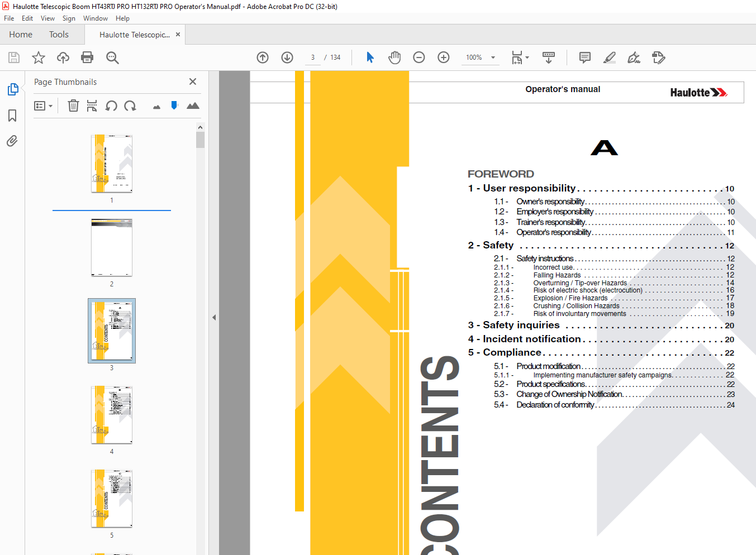Switch to the Tools tab
This screenshot has height=555, width=756.
[x=59, y=35]
